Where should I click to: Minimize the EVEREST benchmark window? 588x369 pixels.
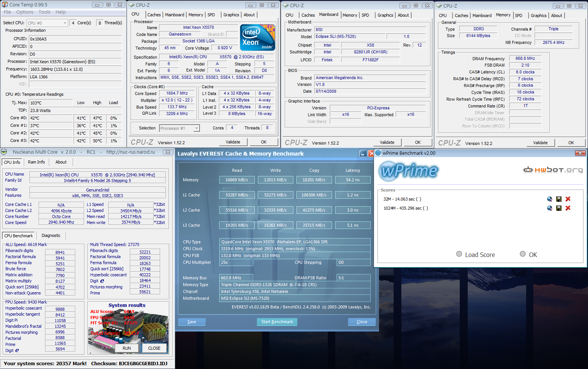click(363, 153)
